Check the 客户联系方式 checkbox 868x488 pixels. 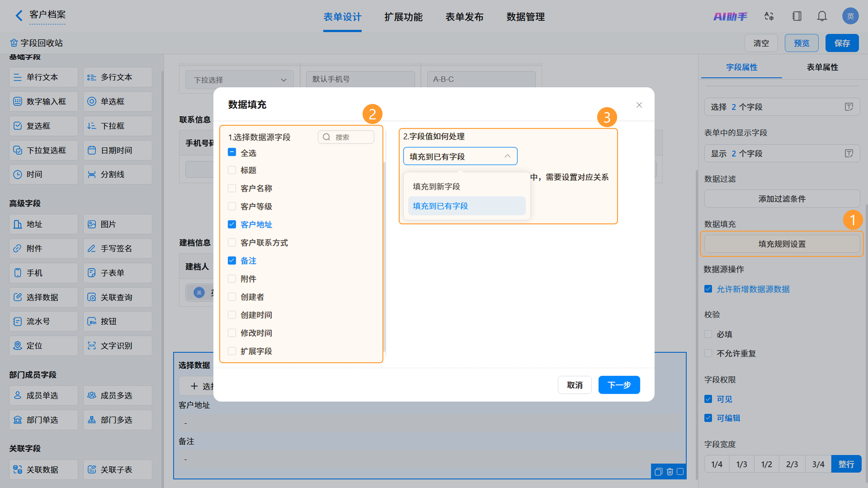232,243
